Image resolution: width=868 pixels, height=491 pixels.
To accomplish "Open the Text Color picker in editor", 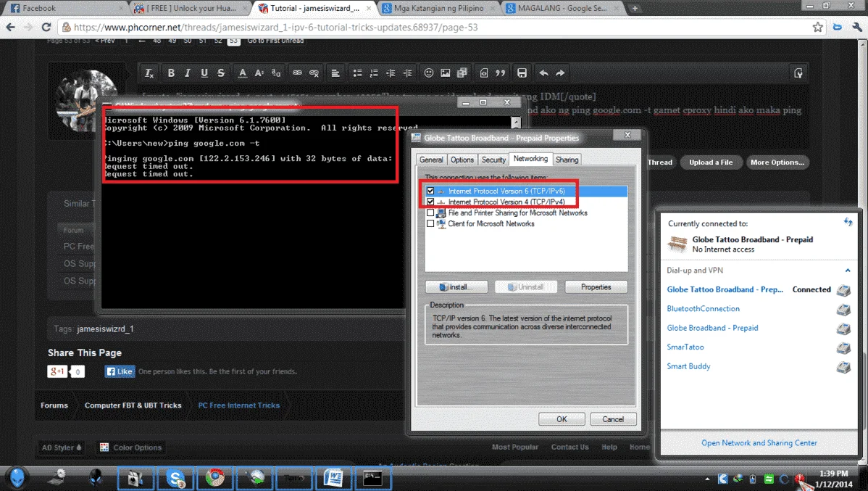I will pos(243,73).
